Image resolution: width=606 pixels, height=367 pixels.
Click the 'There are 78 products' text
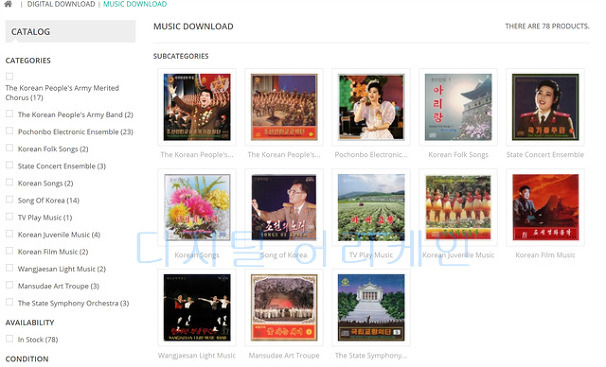click(x=547, y=26)
